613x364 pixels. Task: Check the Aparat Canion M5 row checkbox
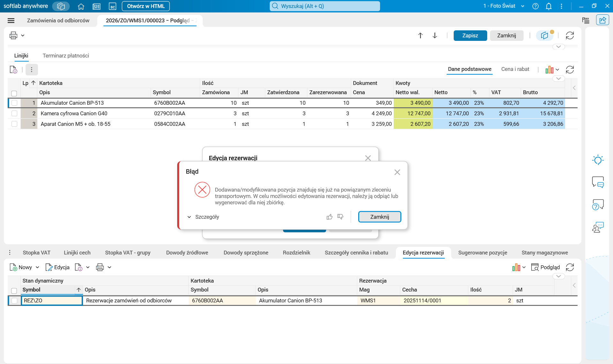14,124
